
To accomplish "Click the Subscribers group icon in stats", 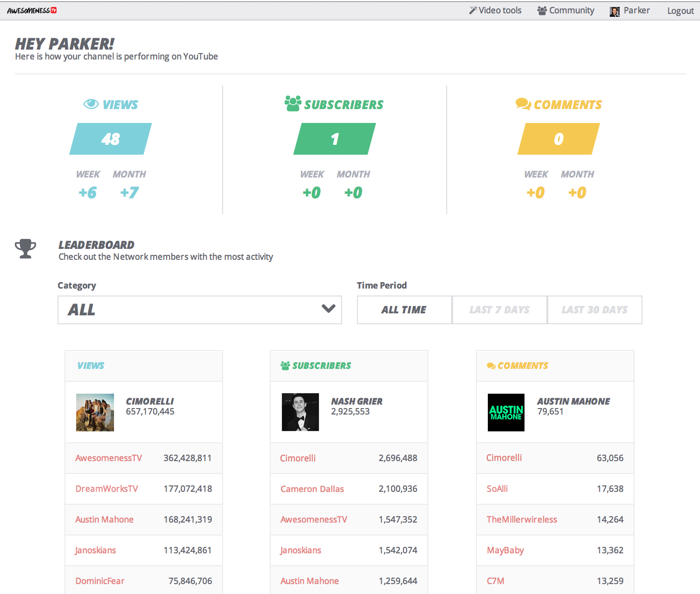I will [x=293, y=104].
